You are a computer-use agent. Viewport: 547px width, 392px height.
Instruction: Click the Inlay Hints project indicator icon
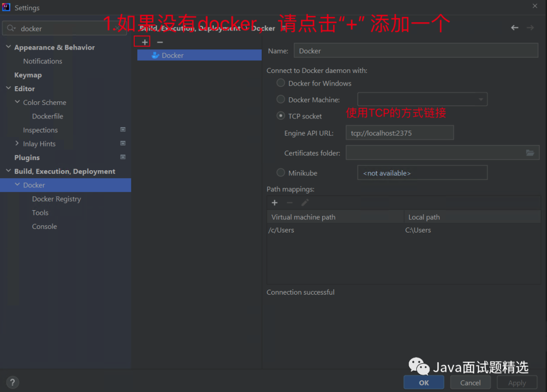click(123, 143)
